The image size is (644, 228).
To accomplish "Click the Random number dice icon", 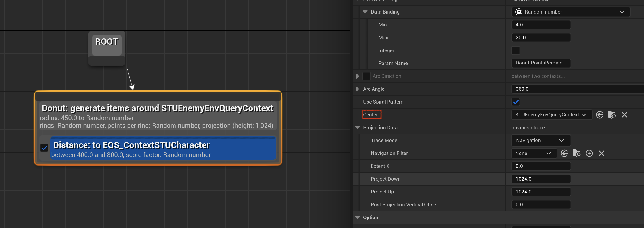I will 519,12.
